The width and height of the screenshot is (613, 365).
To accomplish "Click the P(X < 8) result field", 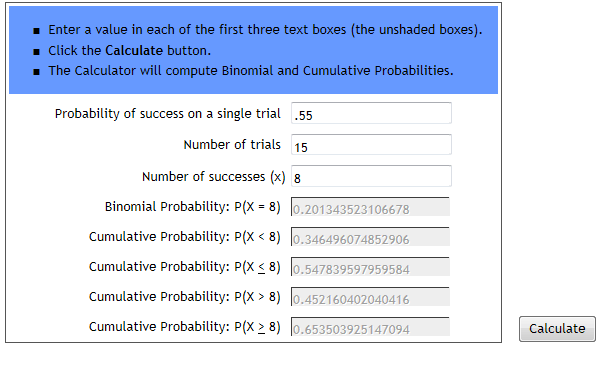I will point(370,237).
